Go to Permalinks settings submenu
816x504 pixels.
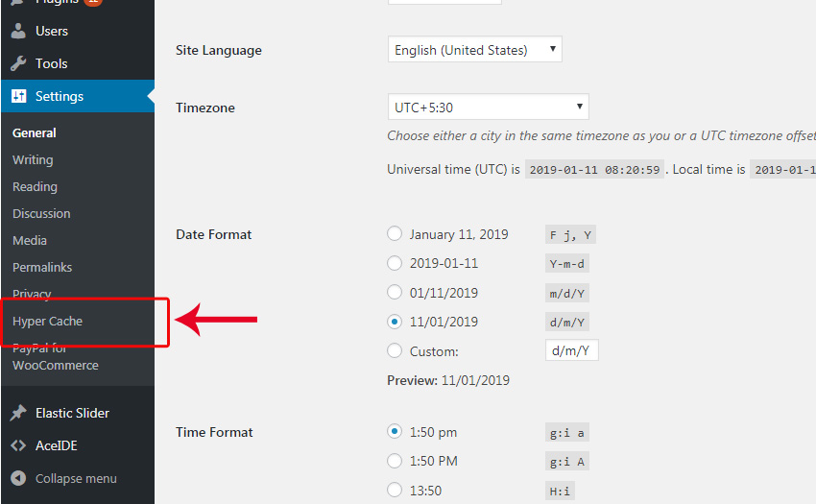point(42,267)
